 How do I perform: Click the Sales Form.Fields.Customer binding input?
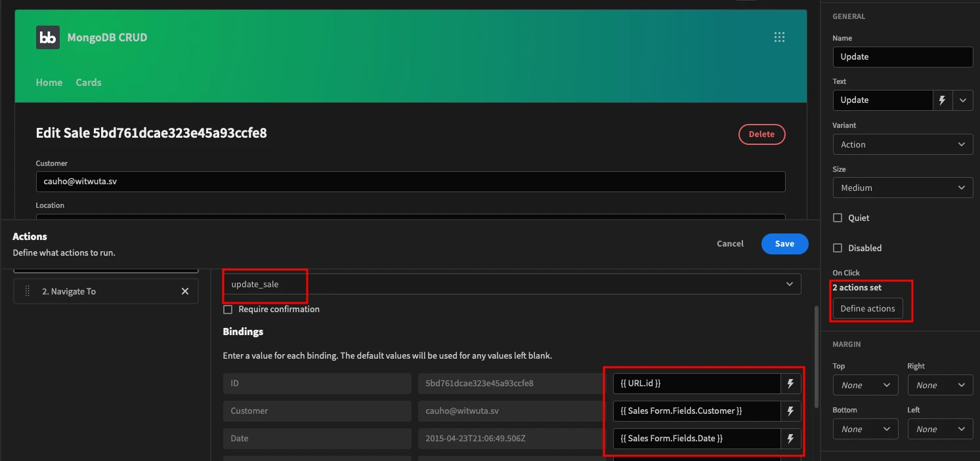tap(696, 411)
